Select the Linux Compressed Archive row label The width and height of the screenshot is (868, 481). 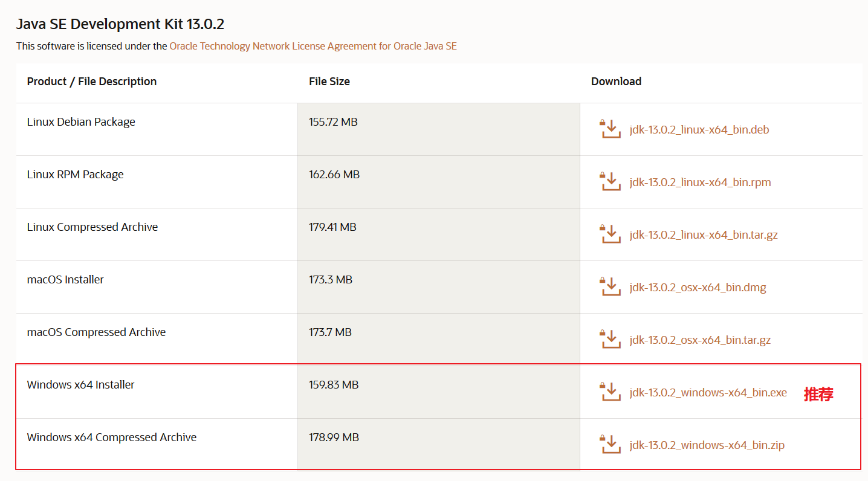(x=92, y=227)
